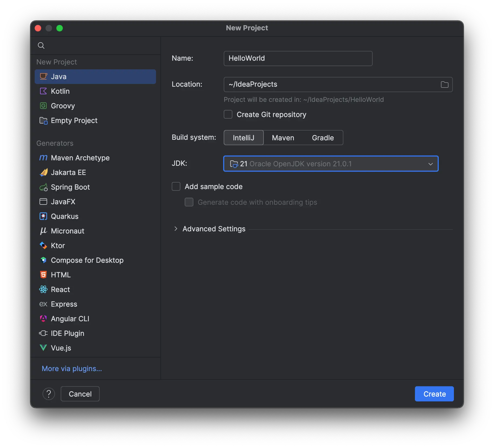
Task: Enable Create Git repository
Action: 228,114
